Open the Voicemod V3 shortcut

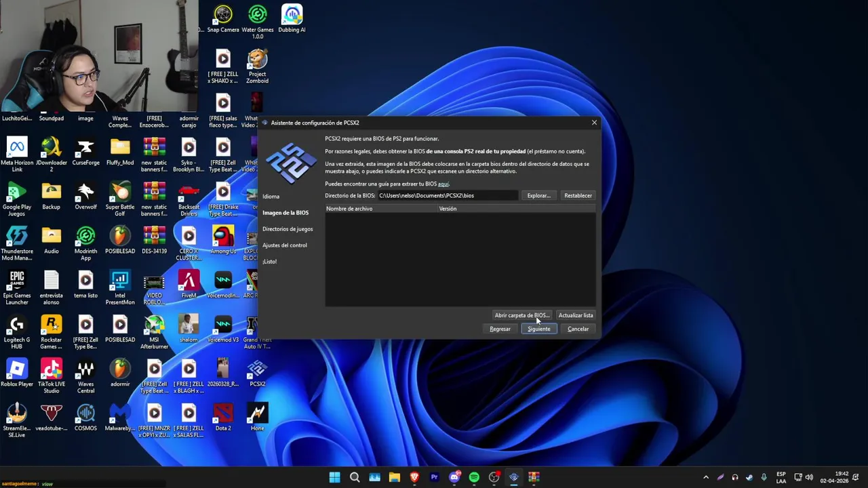click(223, 329)
